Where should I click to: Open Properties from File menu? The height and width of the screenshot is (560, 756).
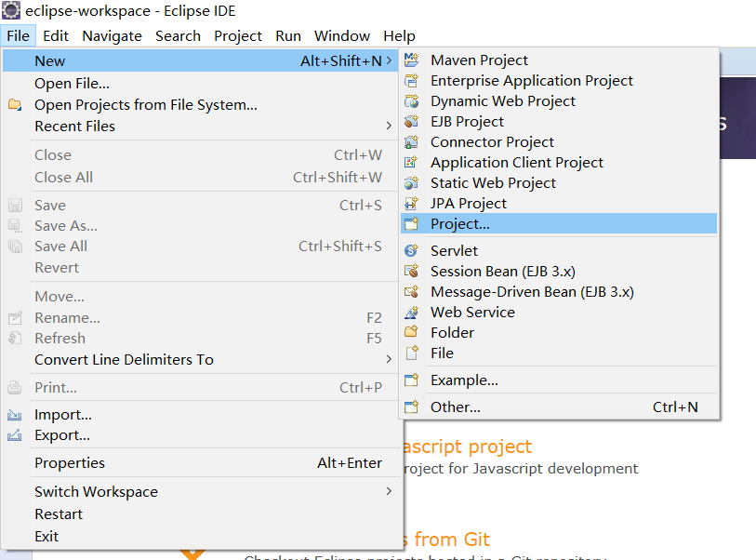coord(200,462)
